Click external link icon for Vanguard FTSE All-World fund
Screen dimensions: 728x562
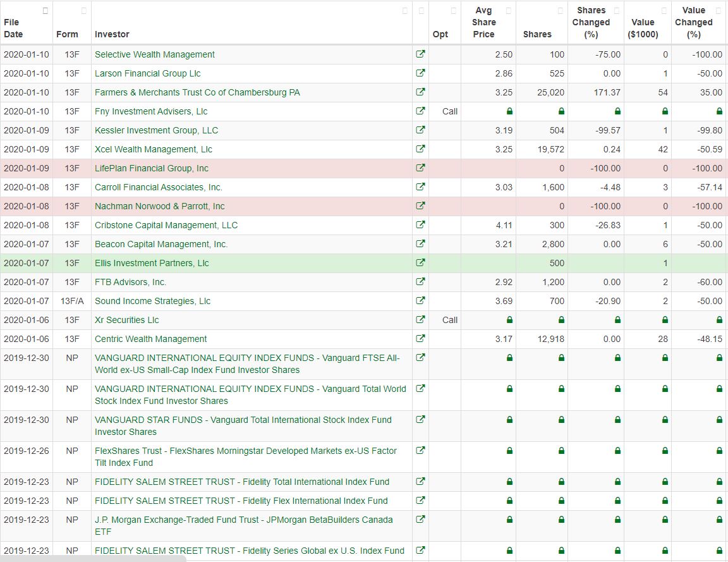[x=420, y=358]
